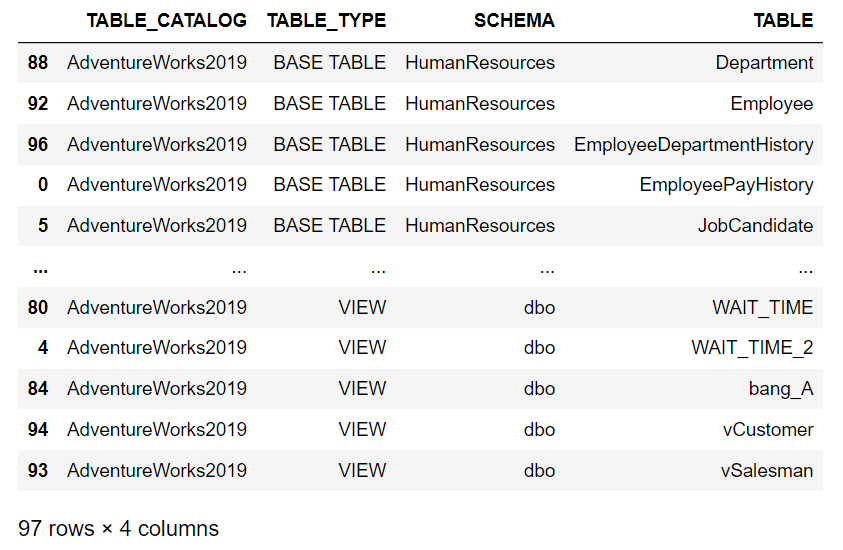
Task: Click HumanResources schema in row 92
Action: point(480,104)
